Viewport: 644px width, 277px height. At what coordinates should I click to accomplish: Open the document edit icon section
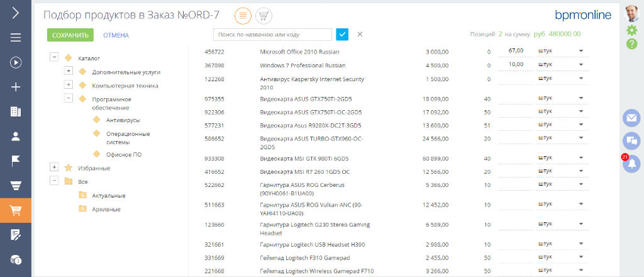[x=16, y=235]
